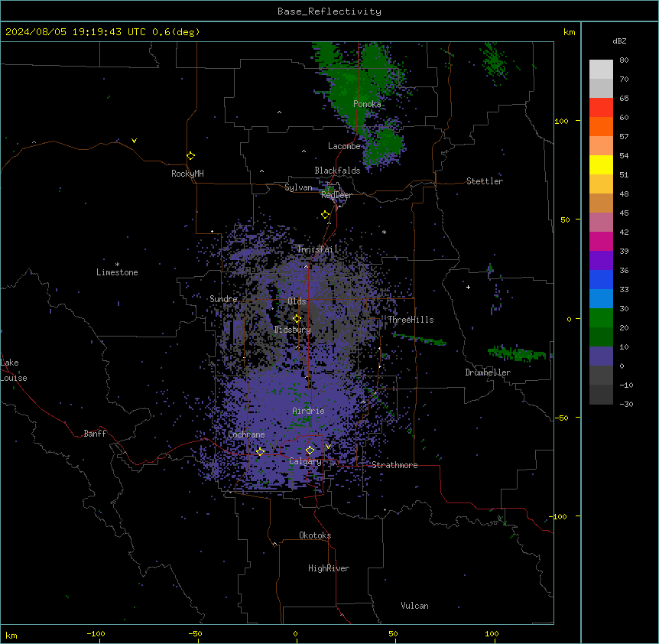Click the HighRiver label
Viewport: 659px width, 644px height.
(329, 568)
